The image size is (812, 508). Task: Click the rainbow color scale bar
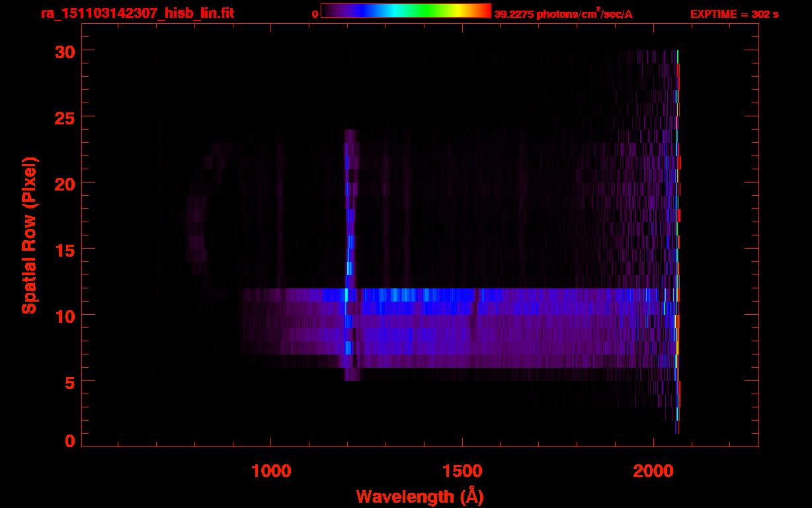pyautogui.click(x=406, y=11)
